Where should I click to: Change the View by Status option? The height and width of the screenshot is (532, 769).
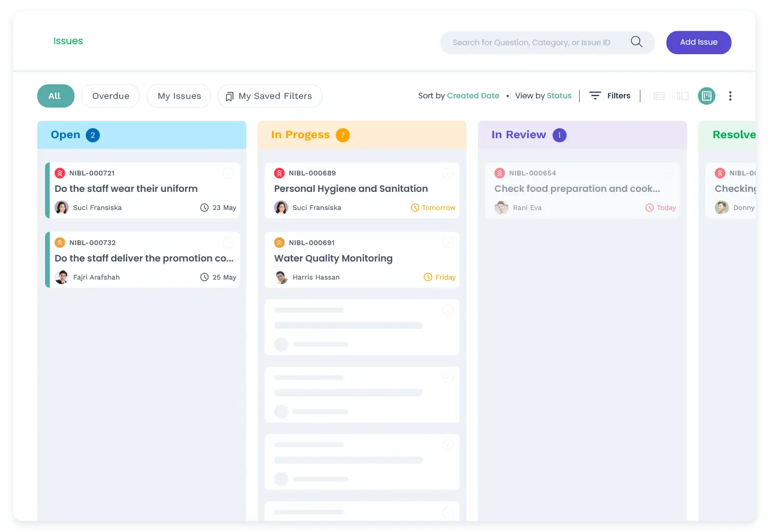tap(558, 96)
